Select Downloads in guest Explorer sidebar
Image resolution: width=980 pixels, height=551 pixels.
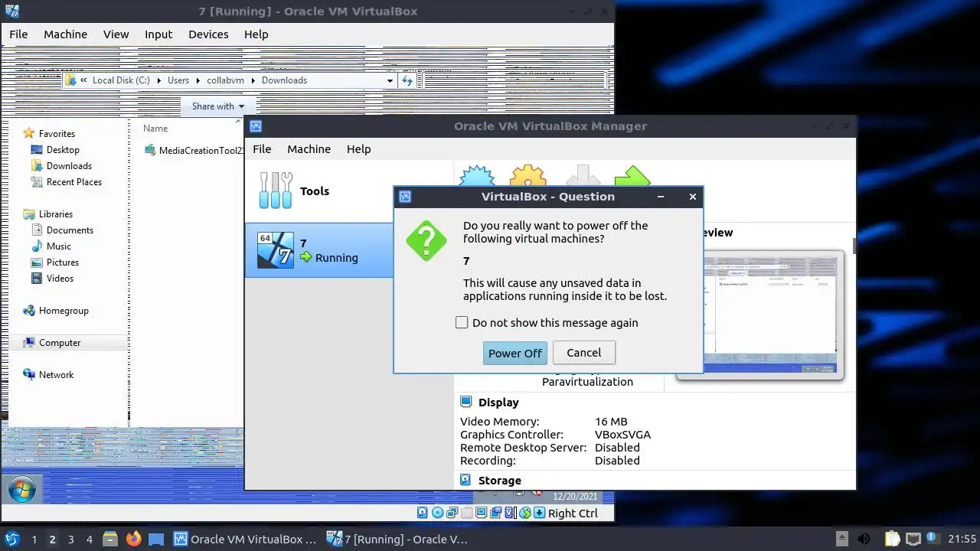69,166
